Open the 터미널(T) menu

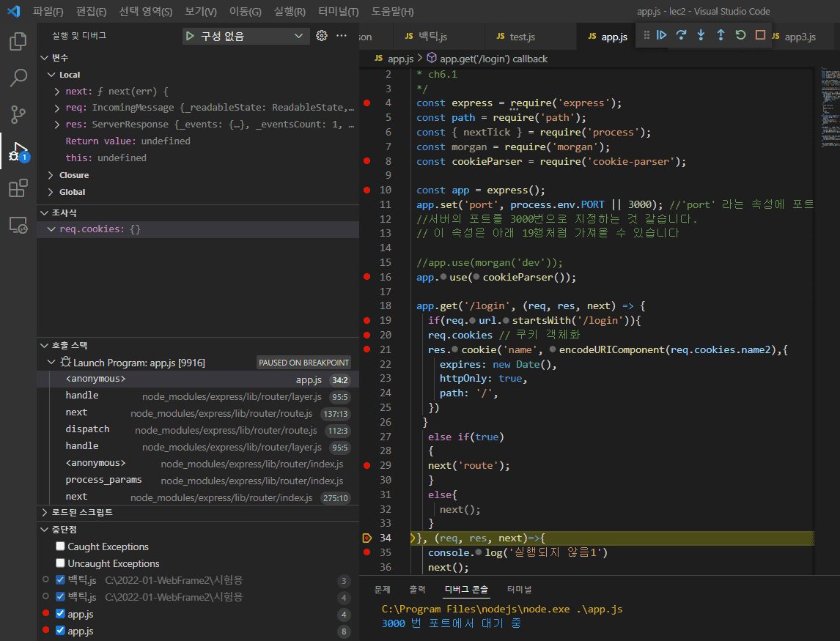click(338, 12)
